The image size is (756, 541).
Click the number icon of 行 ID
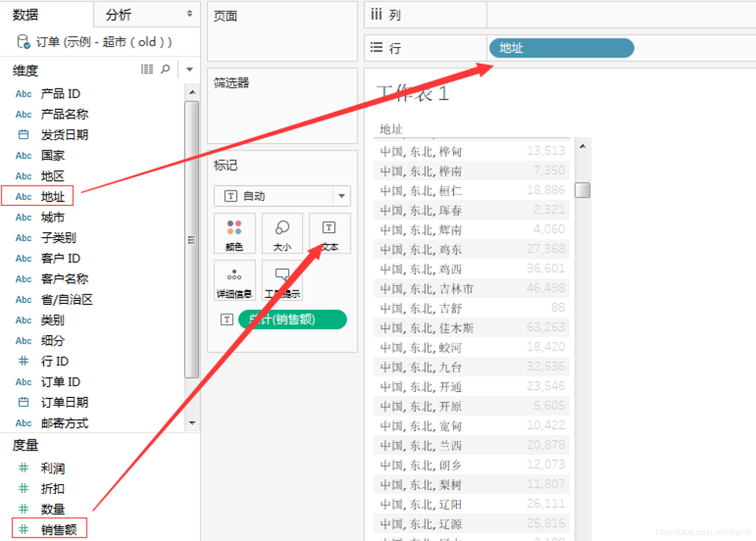pyautogui.click(x=23, y=361)
